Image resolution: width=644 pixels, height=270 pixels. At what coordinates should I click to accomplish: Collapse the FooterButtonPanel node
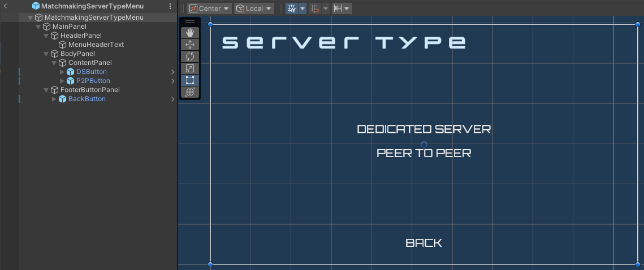click(x=46, y=90)
